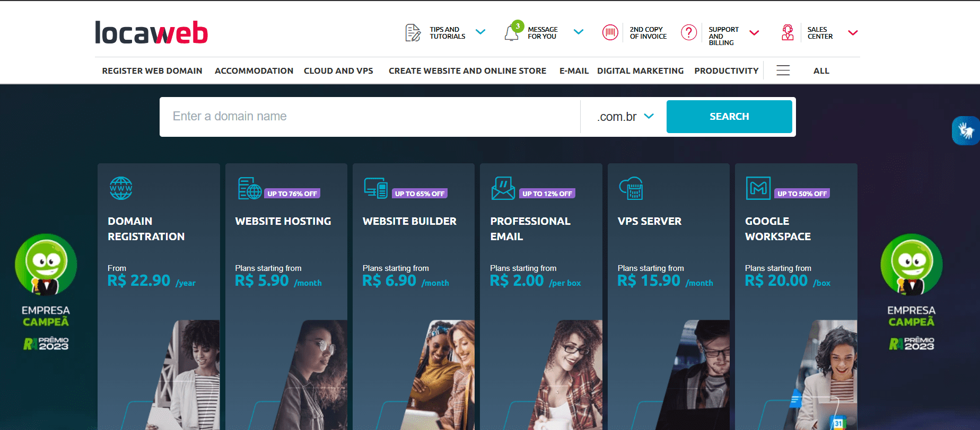Click the notification bell icon
The width and height of the screenshot is (980, 430).
click(x=512, y=33)
